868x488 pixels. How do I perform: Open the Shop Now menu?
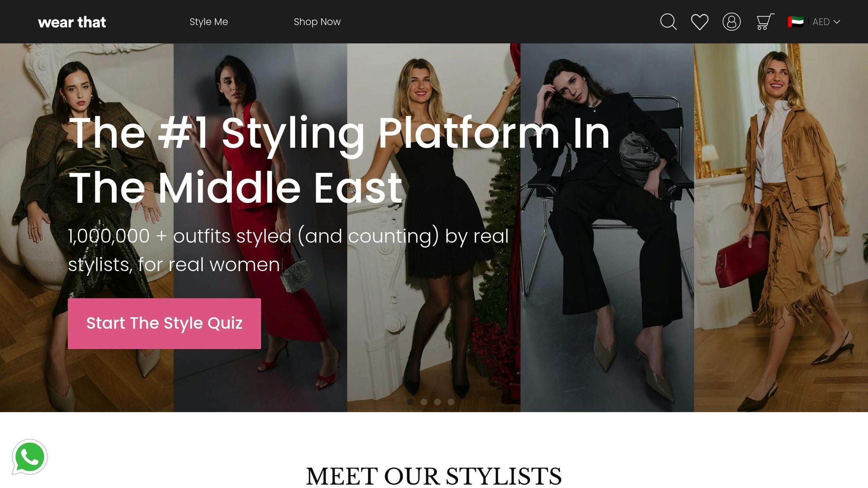[317, 22]
